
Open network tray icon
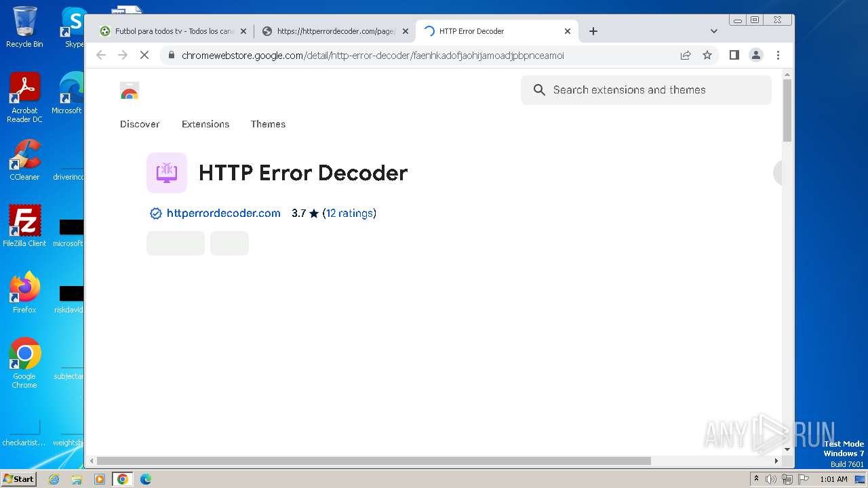pos(787,479)
